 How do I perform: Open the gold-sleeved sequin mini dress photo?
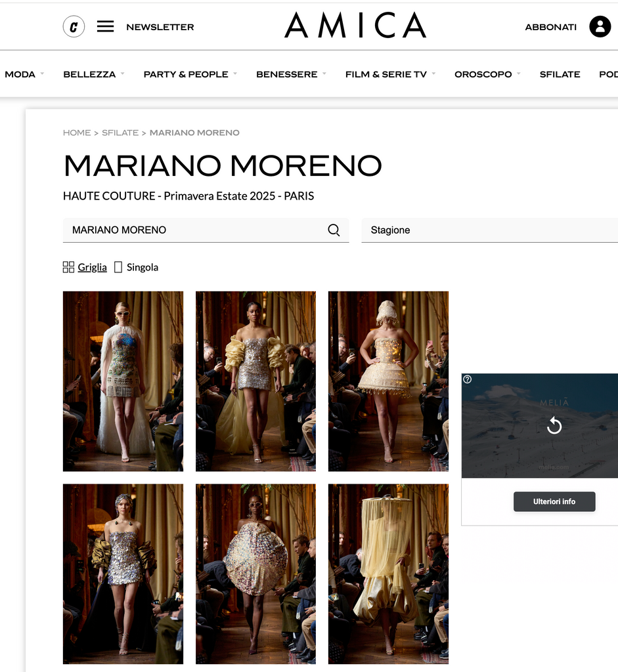point(123,574)
